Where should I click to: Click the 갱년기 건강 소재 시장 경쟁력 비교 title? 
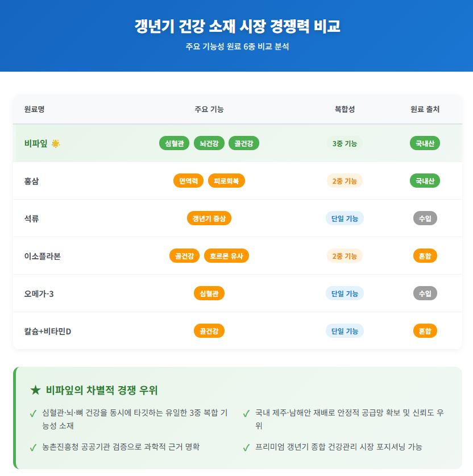point(236,26)
